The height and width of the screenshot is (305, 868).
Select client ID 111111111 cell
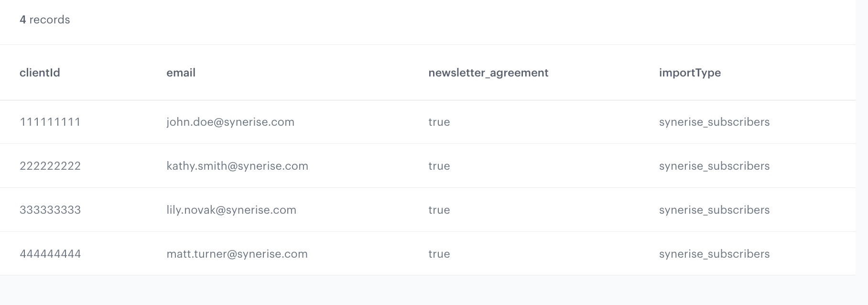click(x=50, y=122)
